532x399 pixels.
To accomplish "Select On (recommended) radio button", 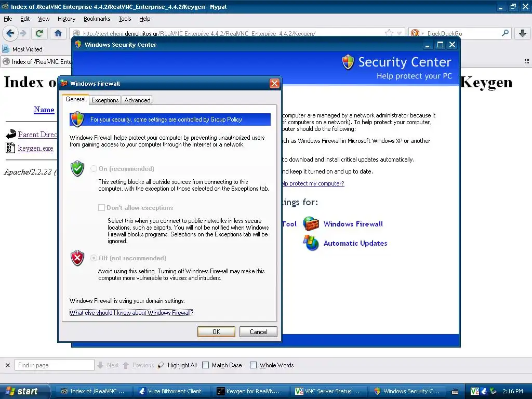I will [94, 169].
